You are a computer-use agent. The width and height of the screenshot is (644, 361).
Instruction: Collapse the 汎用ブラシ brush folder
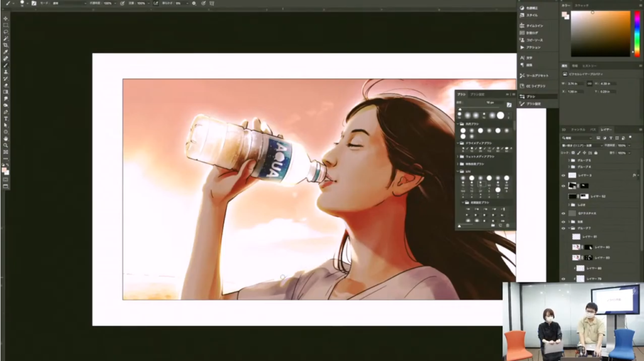[458, 124]
